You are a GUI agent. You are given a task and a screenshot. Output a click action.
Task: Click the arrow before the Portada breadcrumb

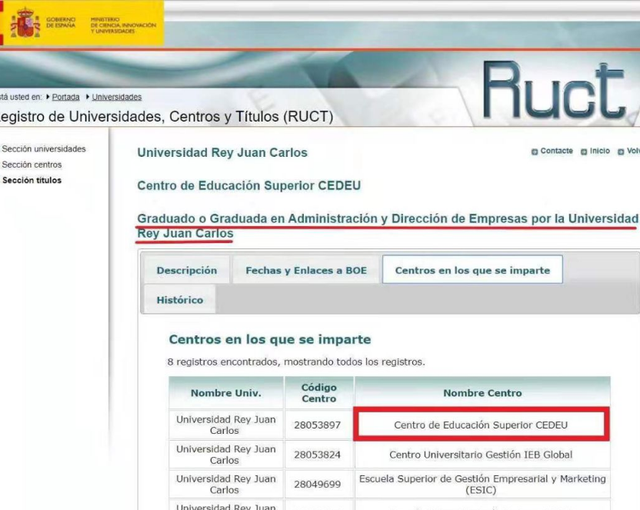coord(48,97)
